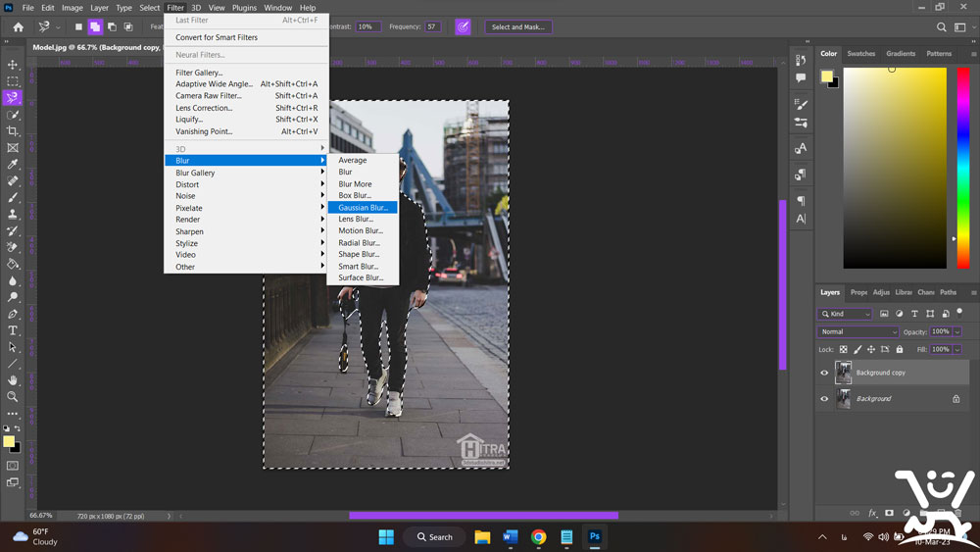Select the Horizontal Type tool

pos(13,330)
